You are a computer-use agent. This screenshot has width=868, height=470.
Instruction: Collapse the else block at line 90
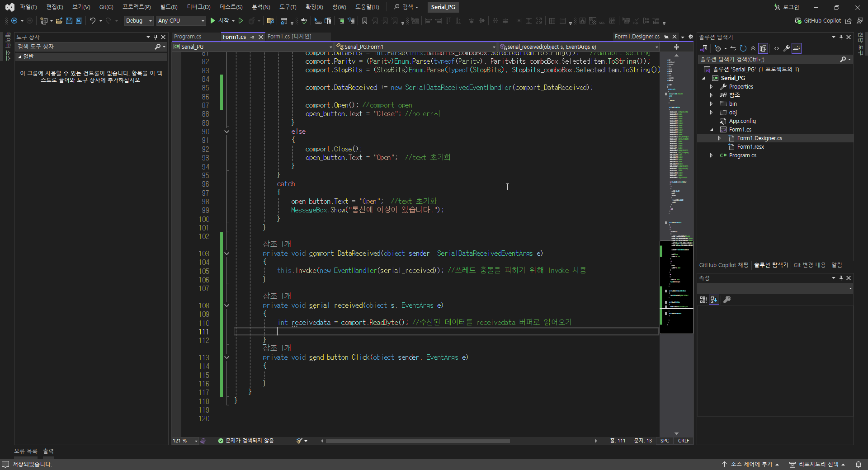pyautogui.click(x=227, y=132)
